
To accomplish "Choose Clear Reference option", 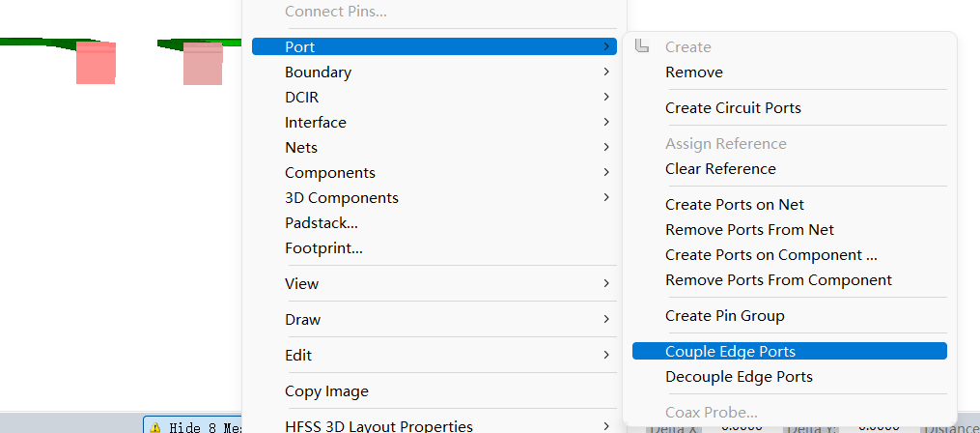I will pyautogui.click(x=720, y=169).
